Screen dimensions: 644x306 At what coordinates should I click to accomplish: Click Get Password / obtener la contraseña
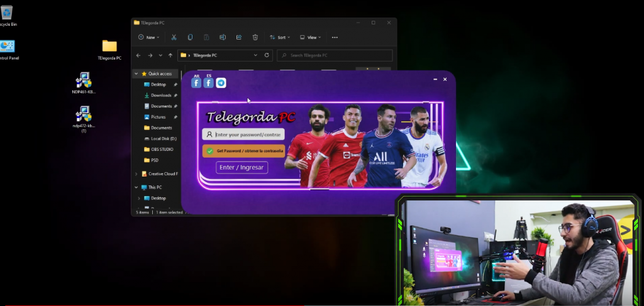click(243, 151)
